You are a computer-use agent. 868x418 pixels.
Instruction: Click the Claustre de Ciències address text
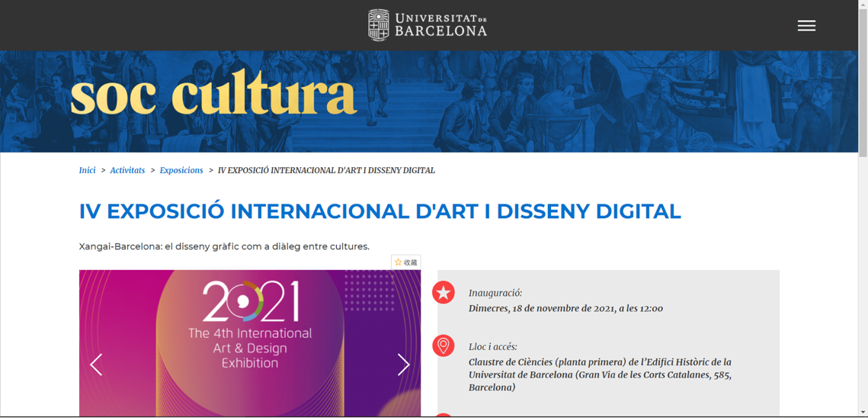[600, 375]
